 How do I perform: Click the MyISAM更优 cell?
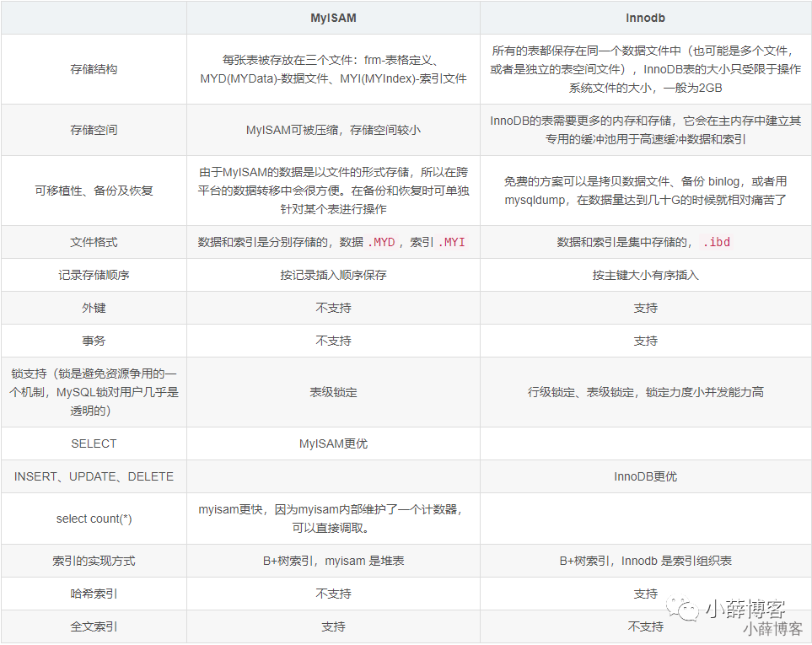click(x=333, y=443)
